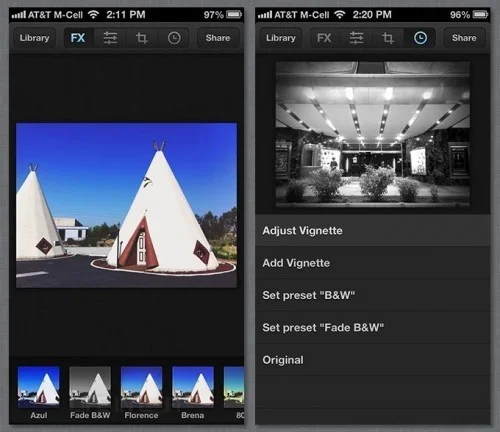
Task: Apply the Azul preset thumbnail
Action: coord(39,387)
